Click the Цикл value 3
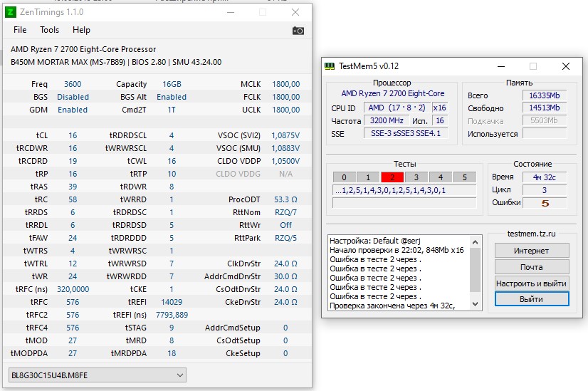This screenshot has width=588, height=391. pos(545,190)
